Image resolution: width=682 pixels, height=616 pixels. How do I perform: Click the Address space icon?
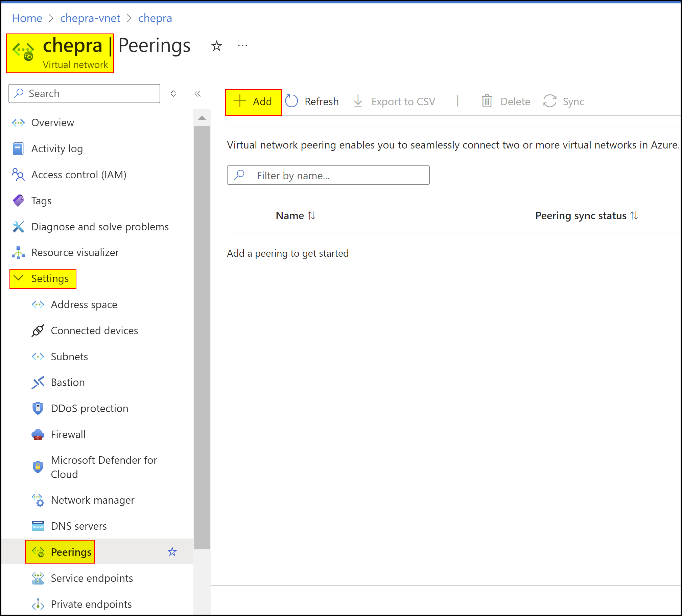(38, 304)
